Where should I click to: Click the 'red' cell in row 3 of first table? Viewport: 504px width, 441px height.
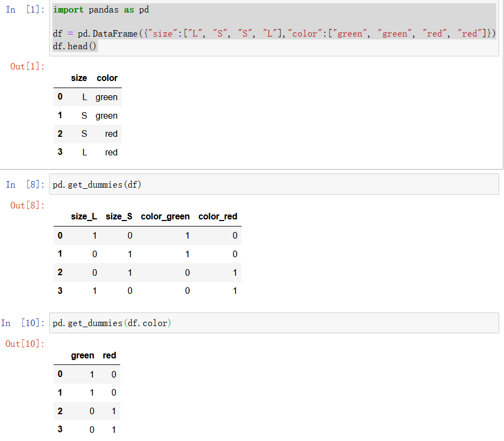111,153
